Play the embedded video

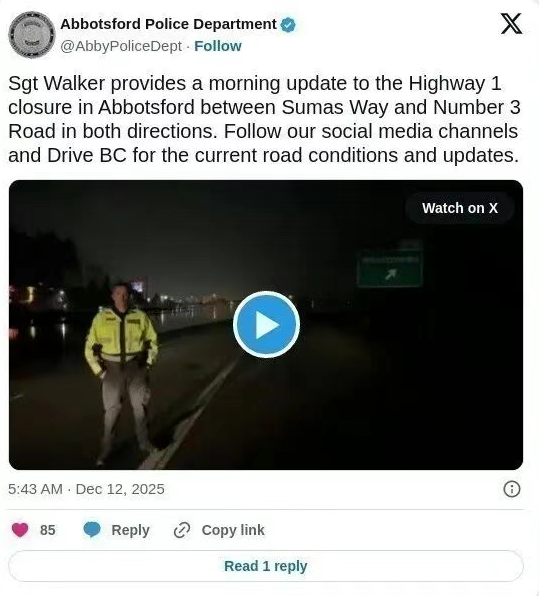coord(266,325)
